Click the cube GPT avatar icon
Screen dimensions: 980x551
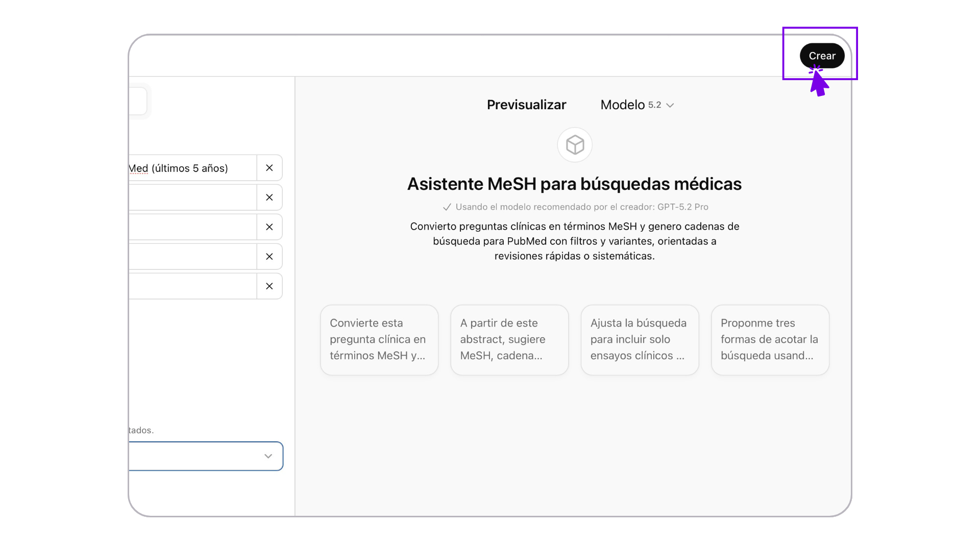(x=574, y=145)
